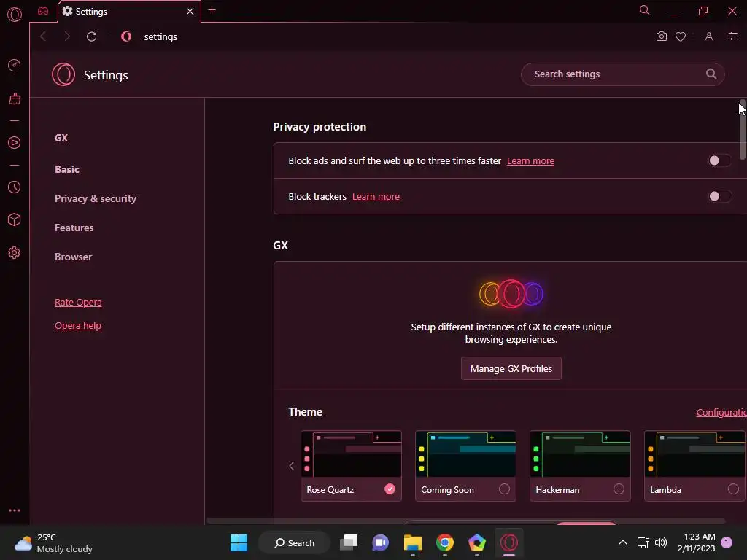Click the Opera GX taskbar icon

click(508, 542)
